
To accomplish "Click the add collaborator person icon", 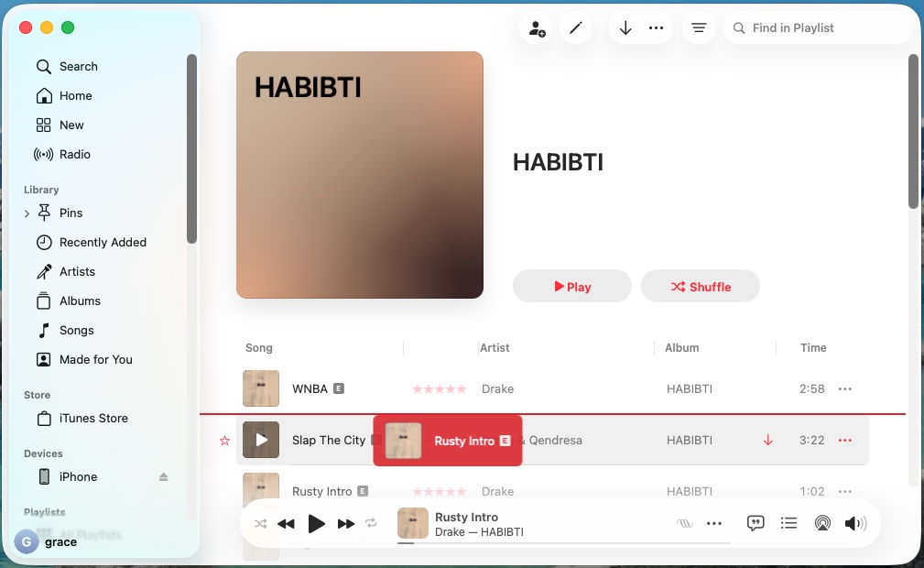I will click(537, 27).
